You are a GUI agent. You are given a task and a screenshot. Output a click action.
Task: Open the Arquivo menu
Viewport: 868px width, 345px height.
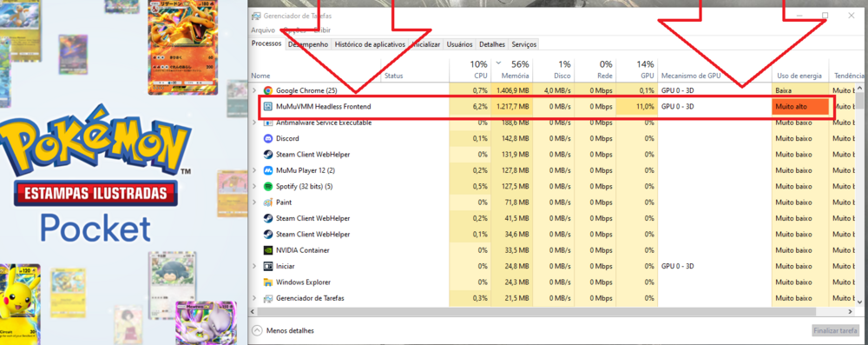point(263,30)
